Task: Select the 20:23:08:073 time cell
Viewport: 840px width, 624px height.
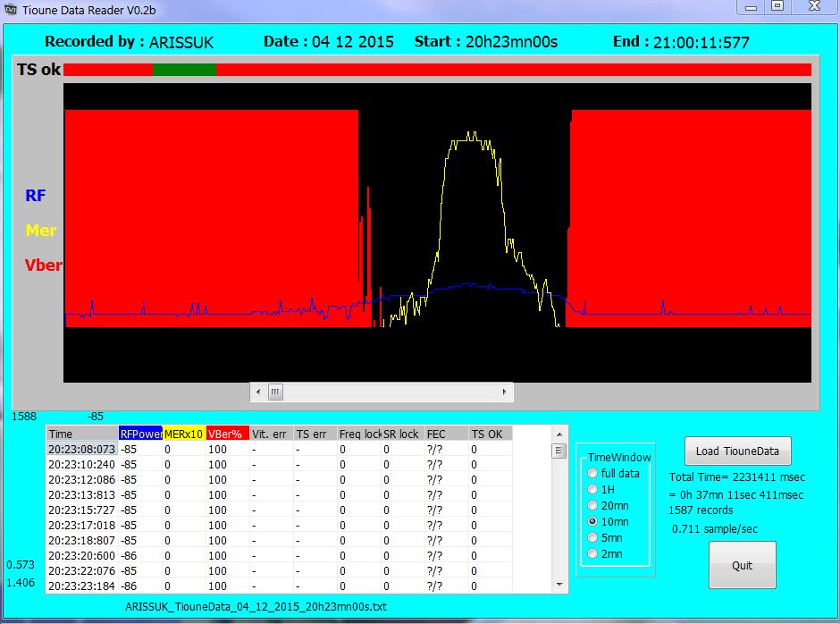Action: point(82,450)
